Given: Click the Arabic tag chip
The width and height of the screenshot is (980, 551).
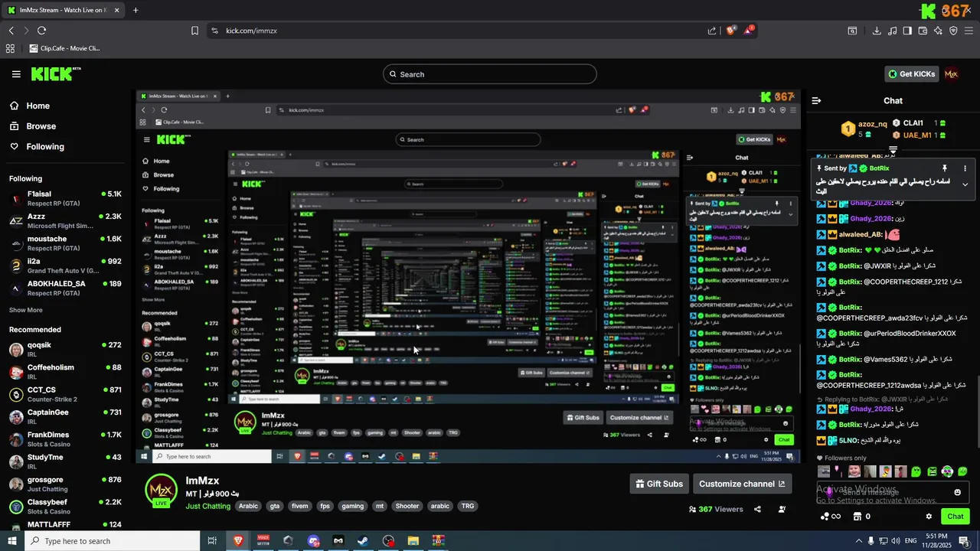Looking at the screenshot, I should point(248,506).
